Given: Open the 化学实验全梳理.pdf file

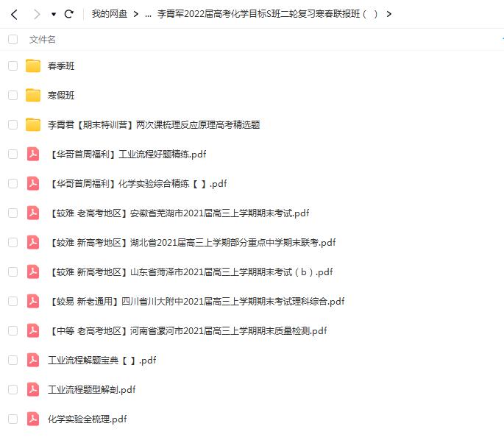Looking at the screenshot, I should [x=87, y=419].
